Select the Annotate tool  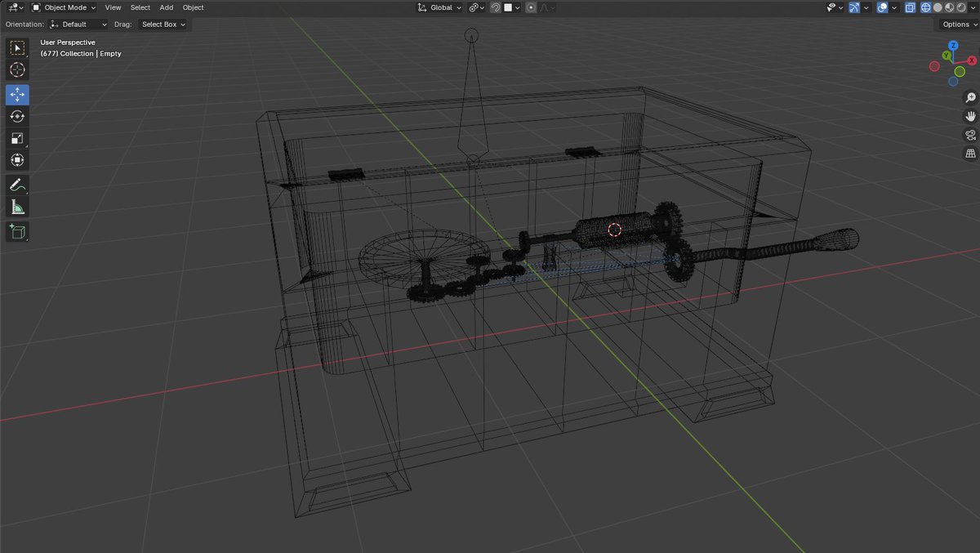(x=17, y=185)
